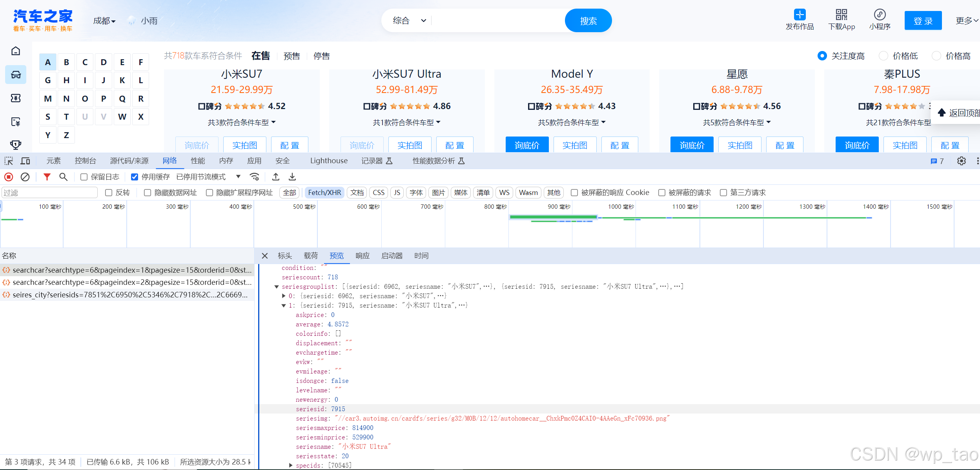Open the 标头 request detail tab
Image resolution: width=980 pixels, height=470 pixels.
[x=285, y=256]
